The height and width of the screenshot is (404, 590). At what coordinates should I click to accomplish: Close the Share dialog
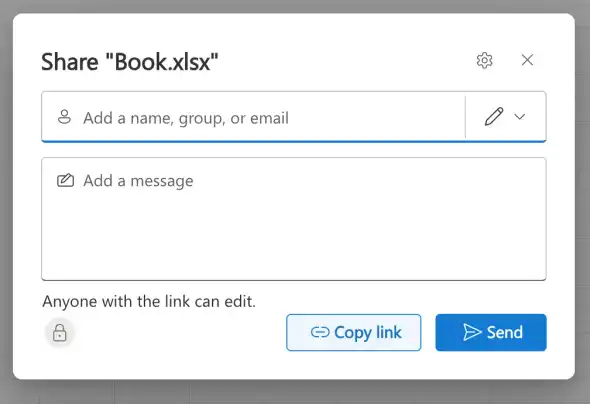pos(527,60)
